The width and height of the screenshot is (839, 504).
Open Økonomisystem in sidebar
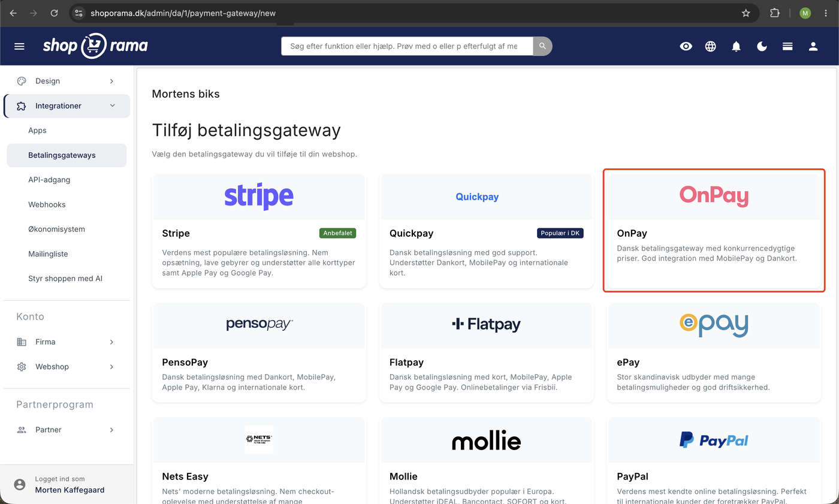(x=56, y=230)
